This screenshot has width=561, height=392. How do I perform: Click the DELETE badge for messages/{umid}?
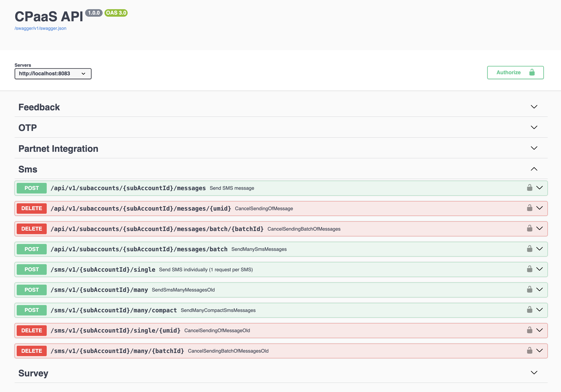click(31, 208)
